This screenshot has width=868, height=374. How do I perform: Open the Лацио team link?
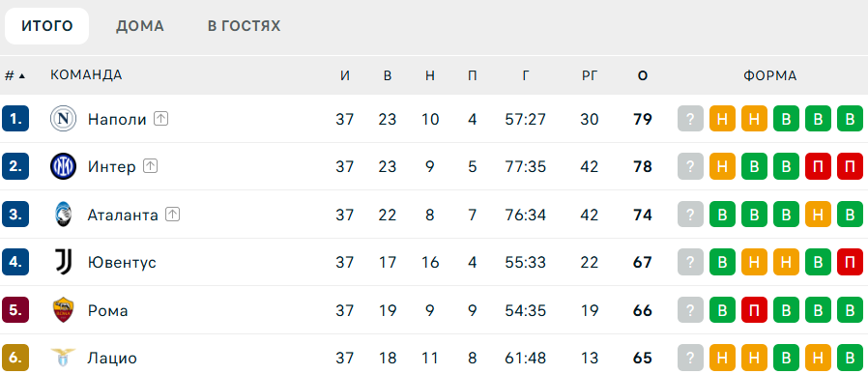(x=112, y=358)
